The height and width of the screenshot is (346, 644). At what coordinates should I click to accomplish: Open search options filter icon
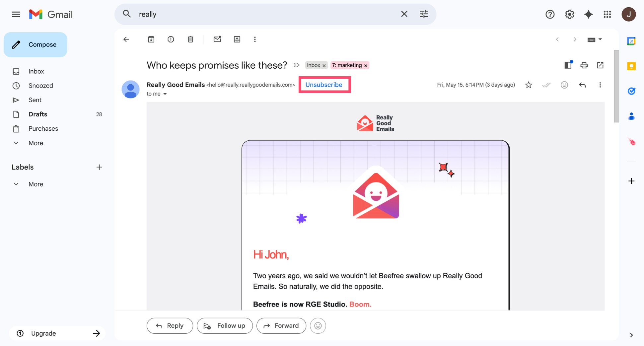tap(424, 14)
